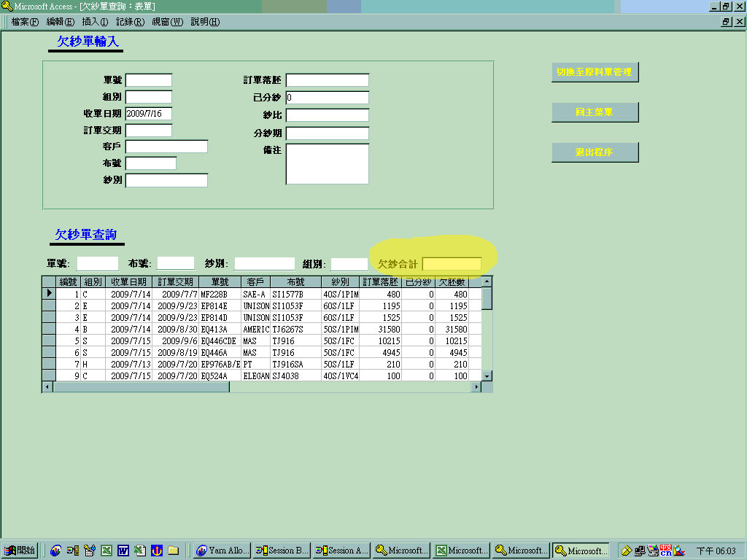Click the 收單日期 field showing 2009/7/16

tap(149, 113)
